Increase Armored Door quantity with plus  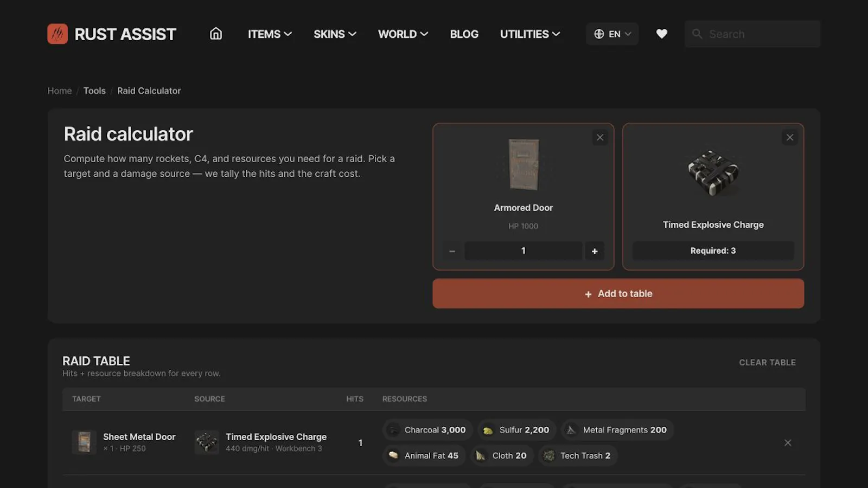click(x=595, y=251)
